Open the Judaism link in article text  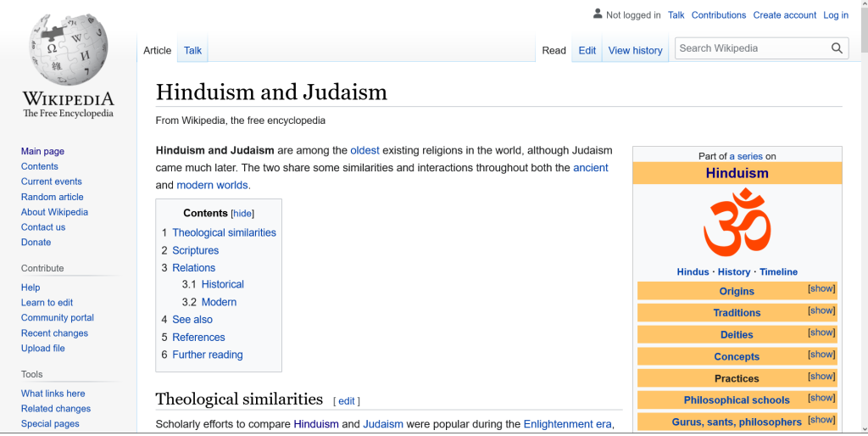click(383, 424)
